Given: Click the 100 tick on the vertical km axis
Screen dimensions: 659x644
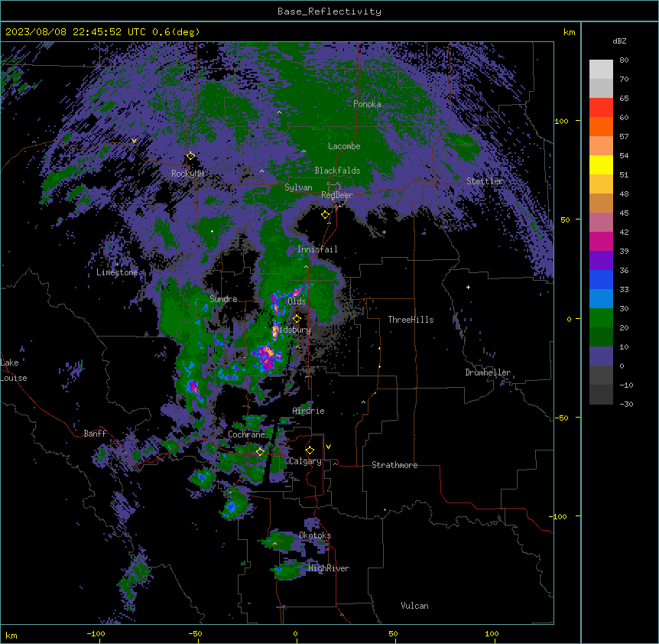Looking at the screenshot, I should 561,121.
